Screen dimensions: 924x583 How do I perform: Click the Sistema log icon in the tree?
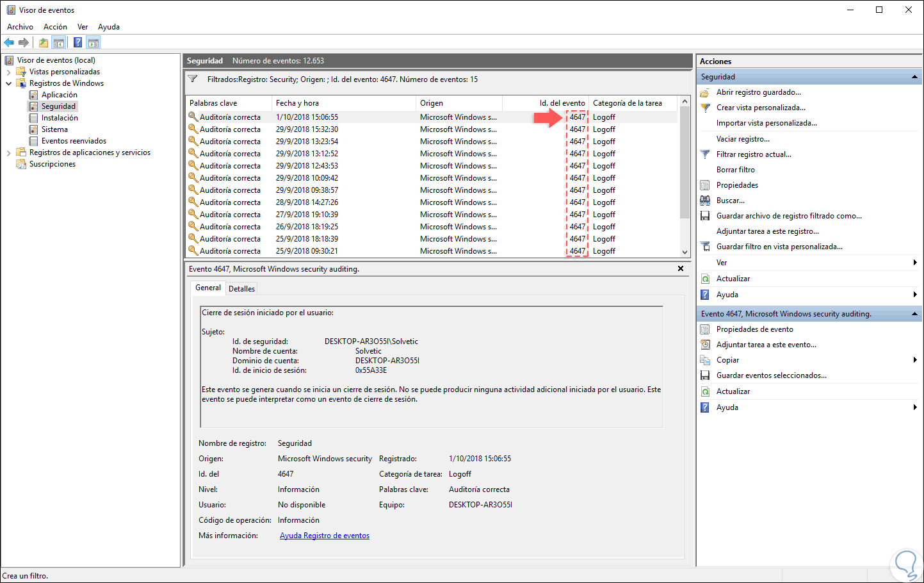coord(34,129)
